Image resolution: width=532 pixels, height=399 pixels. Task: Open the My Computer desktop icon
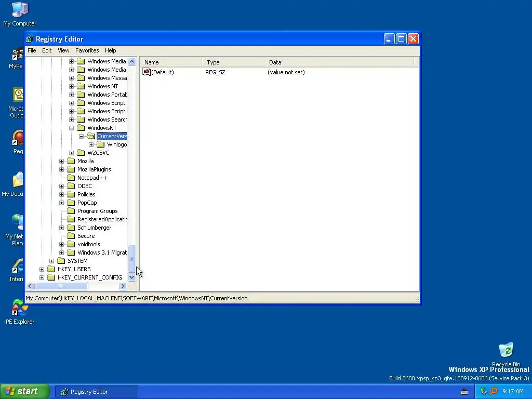click(x=20, y=14)
